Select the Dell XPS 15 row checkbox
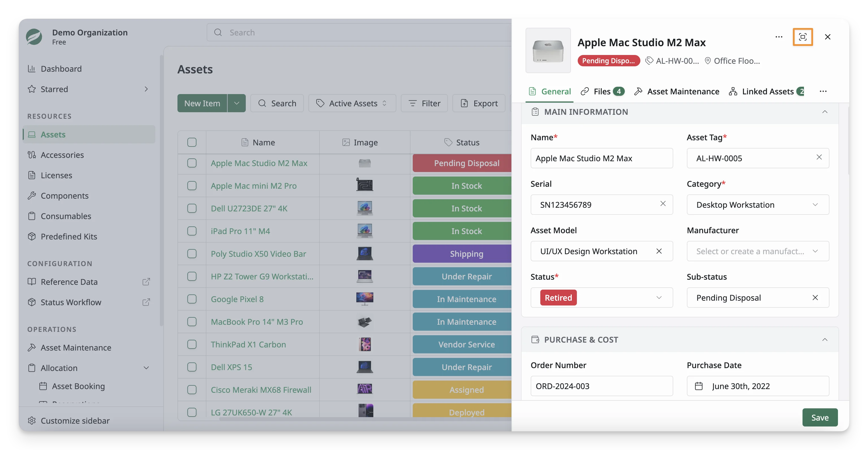This screenshot has height=450, width=868. coord(192,367)
